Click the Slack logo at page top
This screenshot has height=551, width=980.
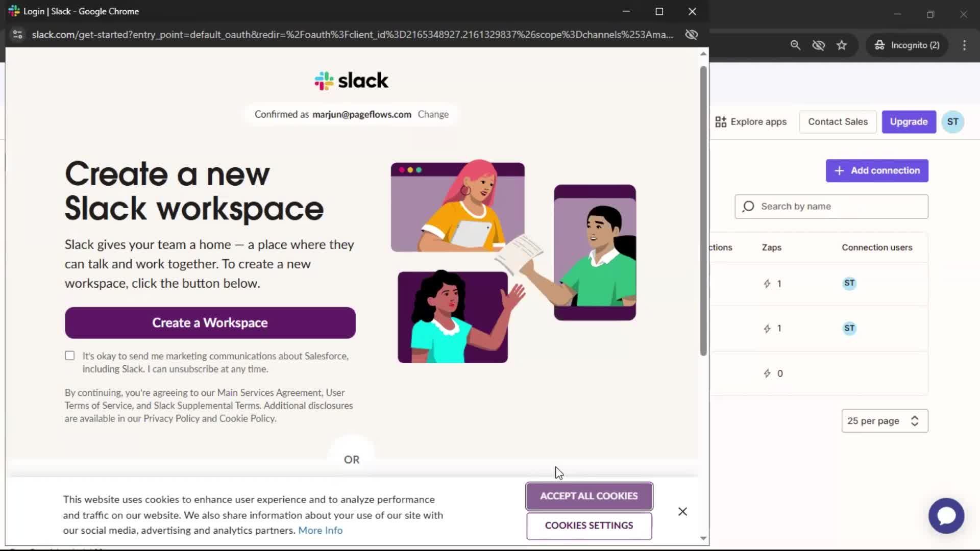click(351, 81)
